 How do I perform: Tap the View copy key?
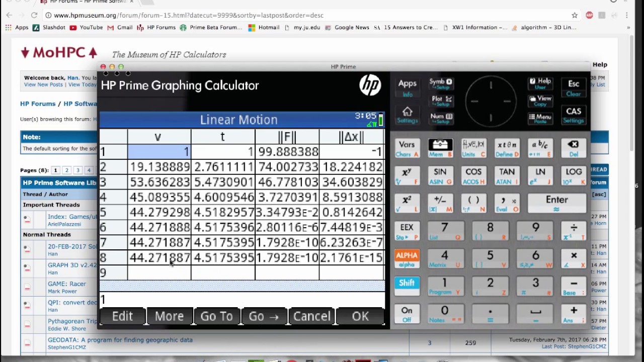click(540, 101)
